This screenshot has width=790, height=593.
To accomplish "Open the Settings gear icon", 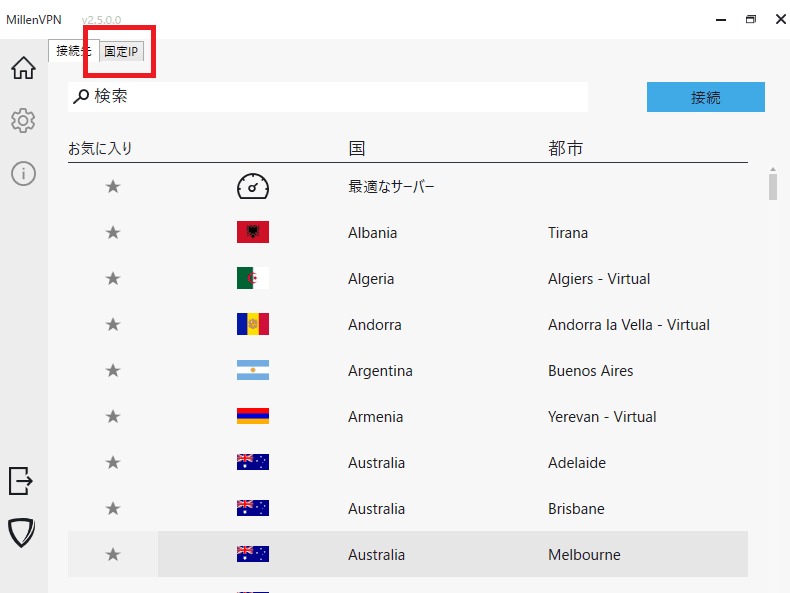I will [23, 120].
